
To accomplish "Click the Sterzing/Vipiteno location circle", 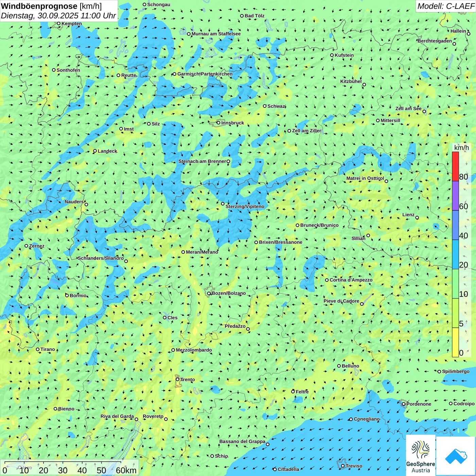I will (x=223, y=204).
